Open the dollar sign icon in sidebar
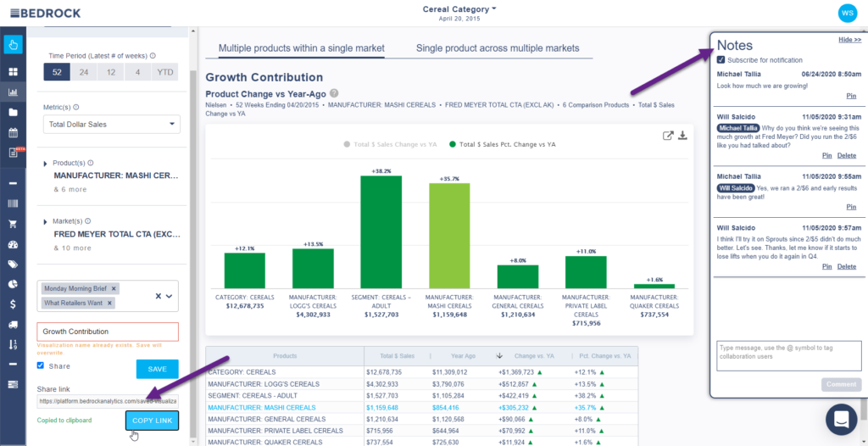The image size is (868, 446). 13,304
